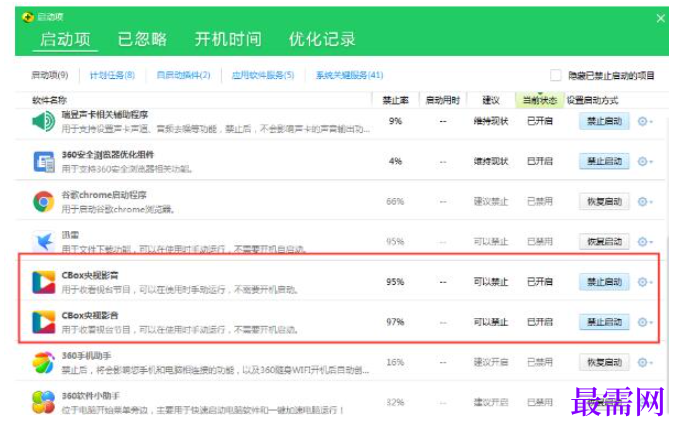Click 恢复启动 for 迅雷
This screenshot has width=683, height=433.
click(604, 241)
